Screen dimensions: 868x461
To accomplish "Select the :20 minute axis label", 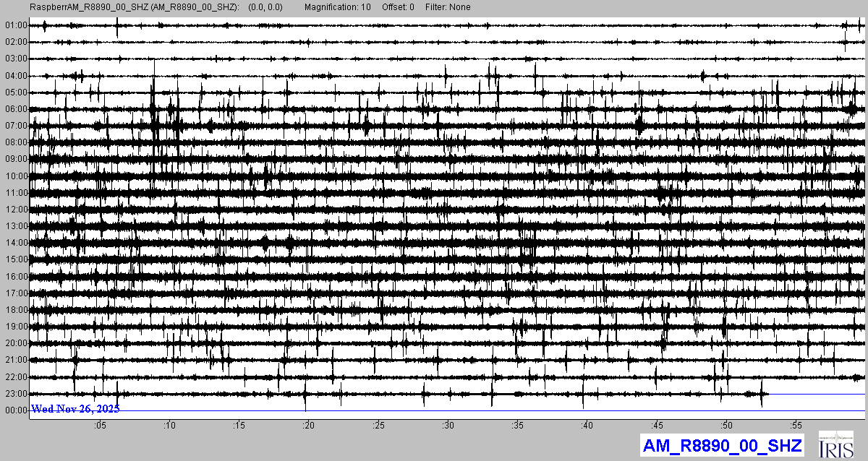I will click(309, 426).
